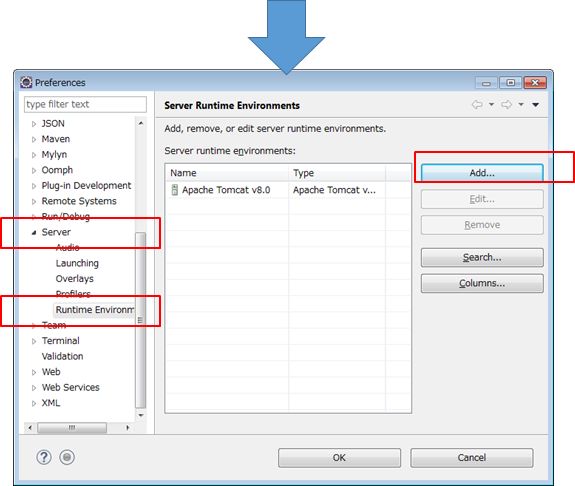Click the Add... button
575x486 pixels.
point(482,173)
